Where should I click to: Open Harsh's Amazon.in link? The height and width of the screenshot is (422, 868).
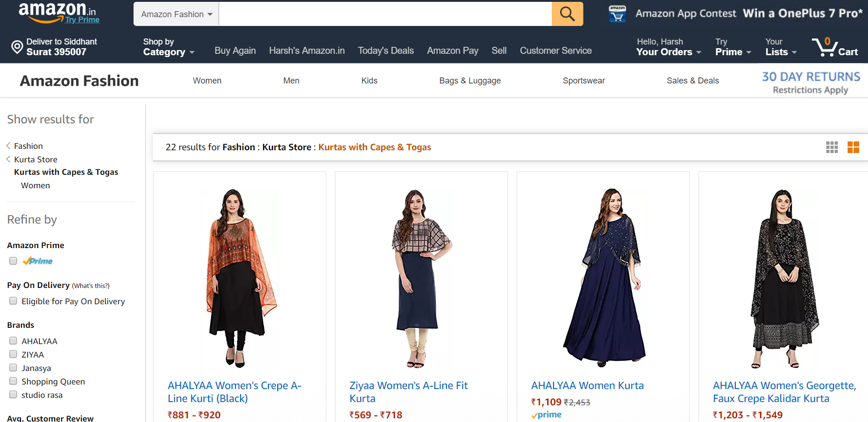coord(307,51)
